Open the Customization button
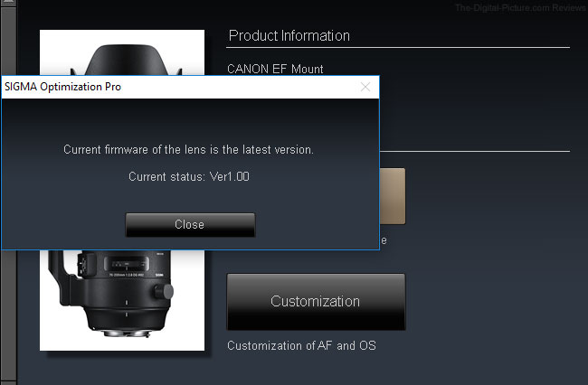This screenshot has width=588, height=385. coord(316,302)
